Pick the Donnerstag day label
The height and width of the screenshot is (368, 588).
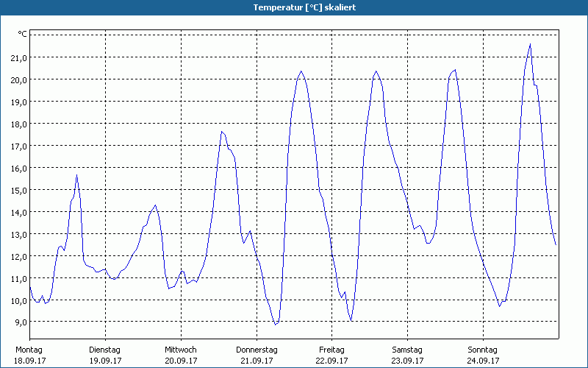(256, 350)
